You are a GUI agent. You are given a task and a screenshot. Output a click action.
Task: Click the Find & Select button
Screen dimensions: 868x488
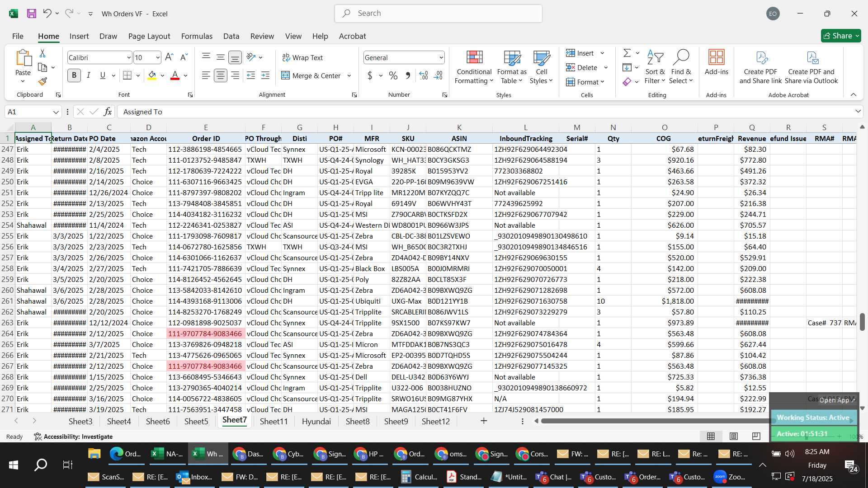click(x=681, y=67)
